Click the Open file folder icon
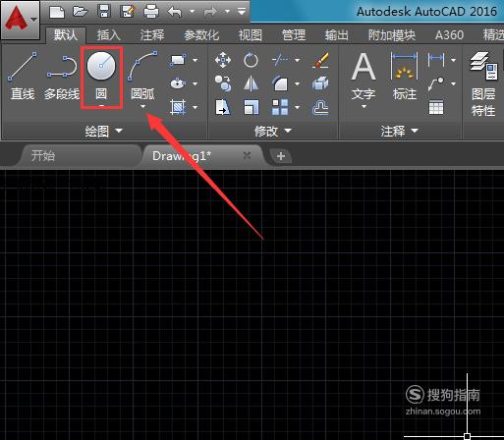504x440 pixels. pos(81,12)
